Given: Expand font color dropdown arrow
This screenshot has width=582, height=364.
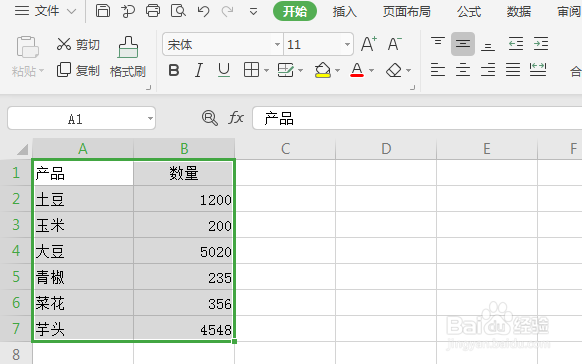Looking at the screenshot, I should [372, 70].
